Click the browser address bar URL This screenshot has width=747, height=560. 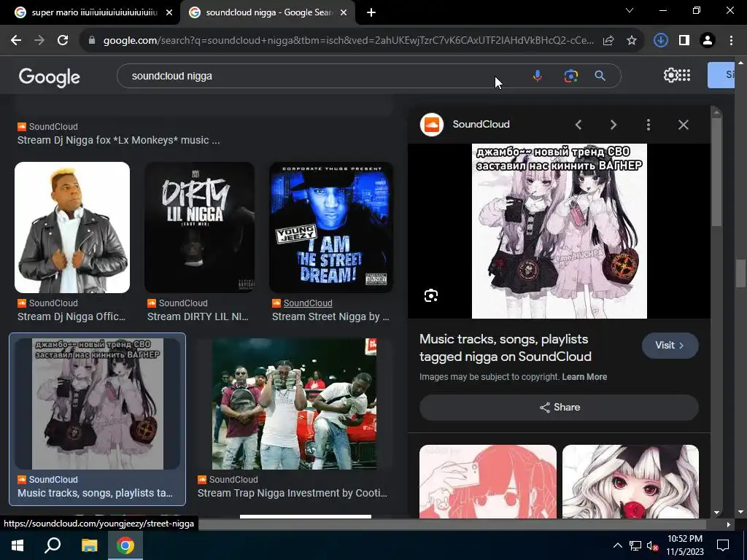coord(348,41)
